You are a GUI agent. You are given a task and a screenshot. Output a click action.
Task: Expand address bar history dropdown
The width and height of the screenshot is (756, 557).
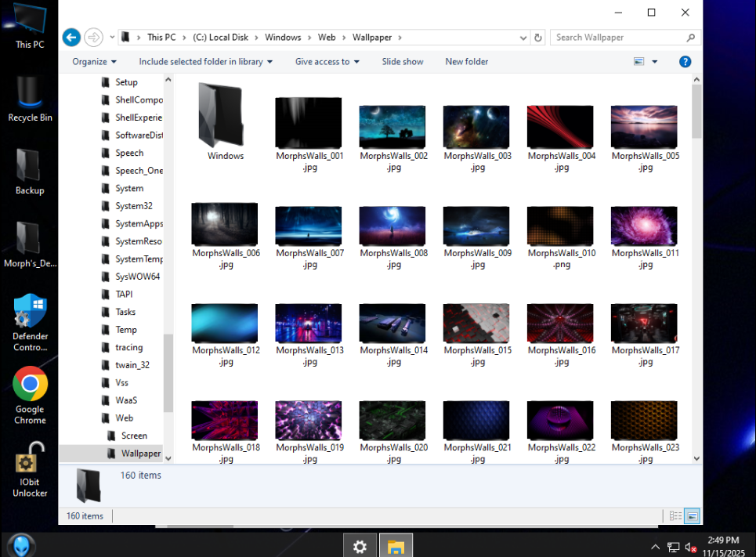coord(523,37)
